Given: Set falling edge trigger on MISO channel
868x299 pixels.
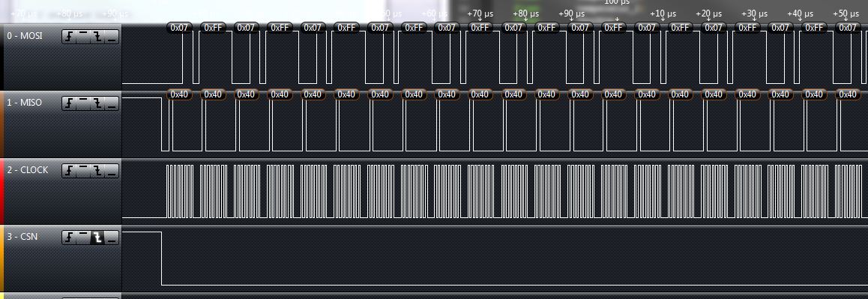Looking at the screenshot, I should coord(98,103).
